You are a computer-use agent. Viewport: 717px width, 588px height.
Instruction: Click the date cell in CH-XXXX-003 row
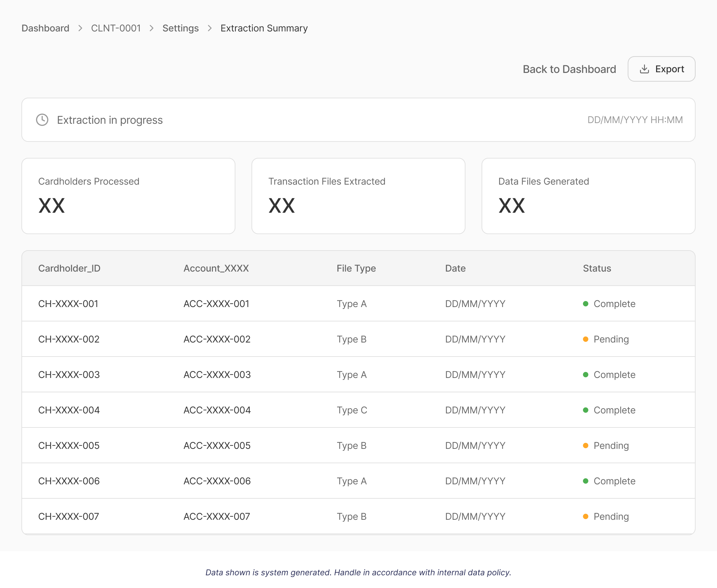click(x=475, y=375)
